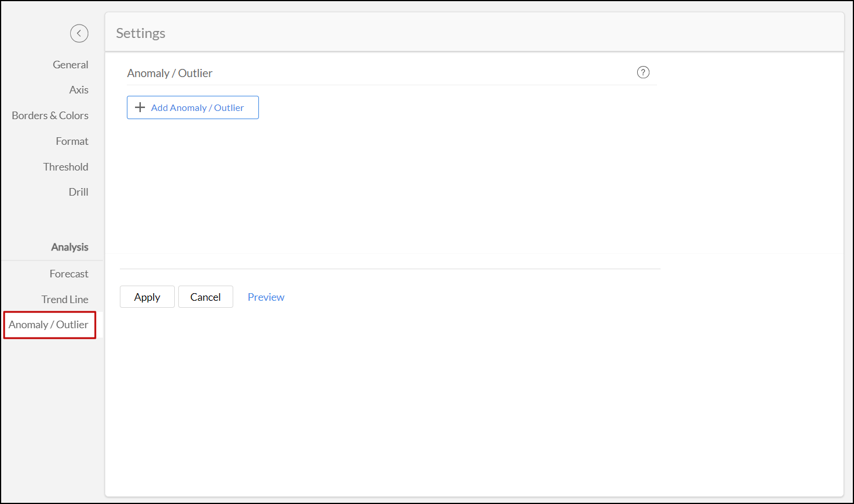The height and width of the screenshot is (504, 854).
Task: Click the Analysis section header
Action: pos(70,247)
